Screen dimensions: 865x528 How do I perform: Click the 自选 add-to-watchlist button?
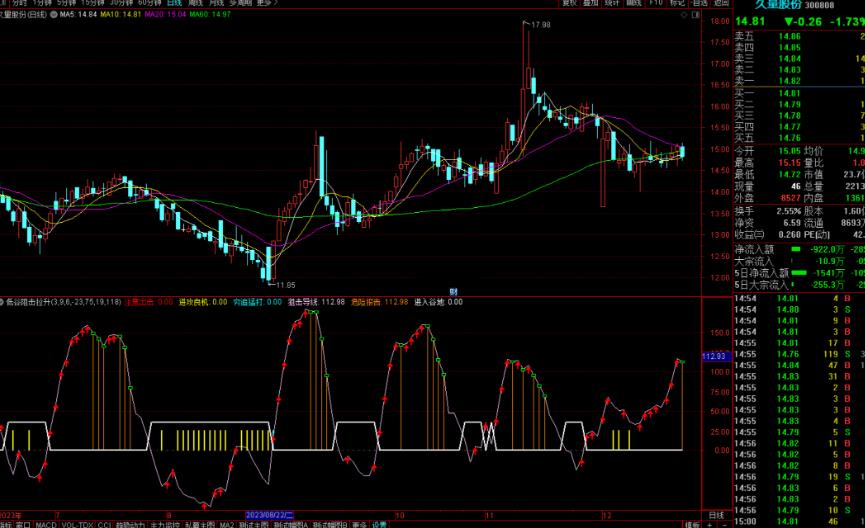coord(700,3)
